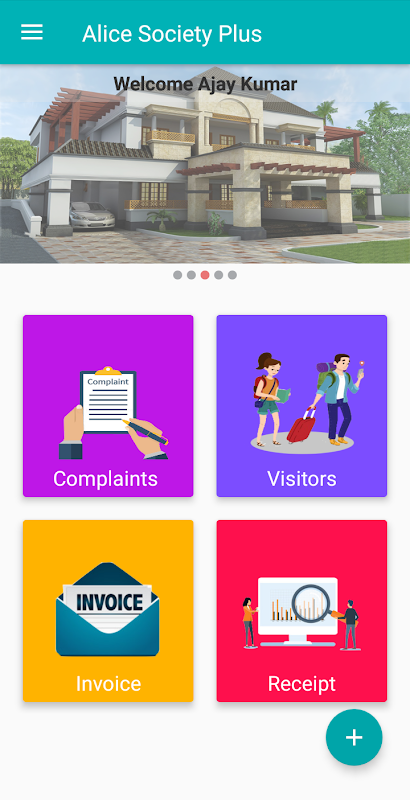Open the Invoice envelope icon

(x=108, y=609)
